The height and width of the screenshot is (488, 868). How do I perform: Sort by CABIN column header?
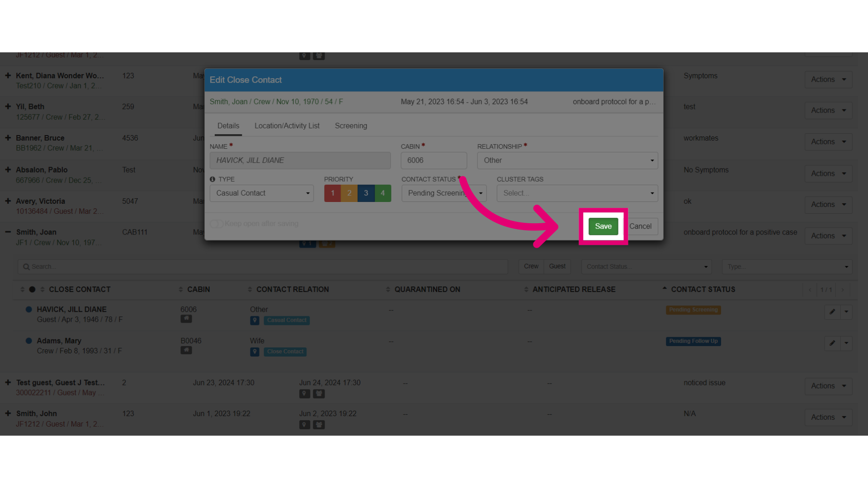198,290
